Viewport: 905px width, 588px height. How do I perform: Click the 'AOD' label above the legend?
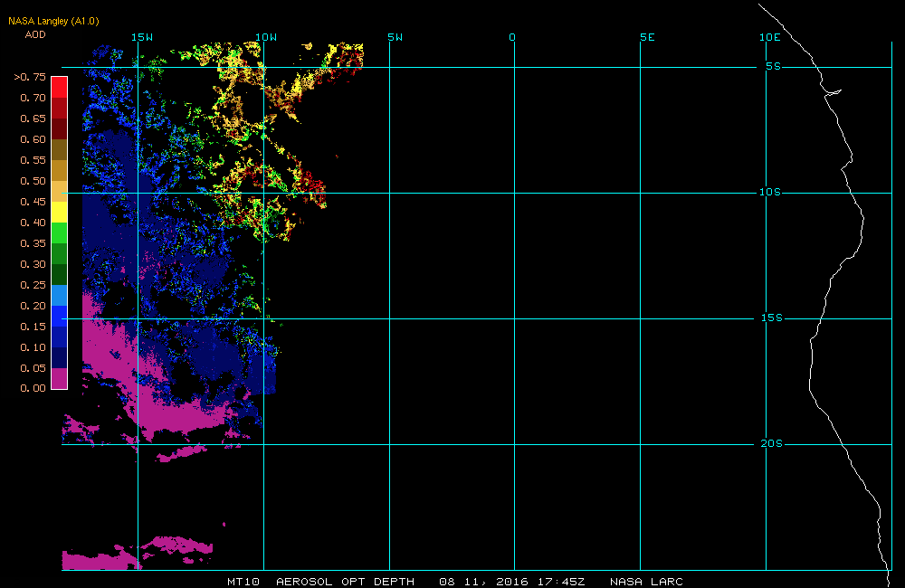coord(35,34)
